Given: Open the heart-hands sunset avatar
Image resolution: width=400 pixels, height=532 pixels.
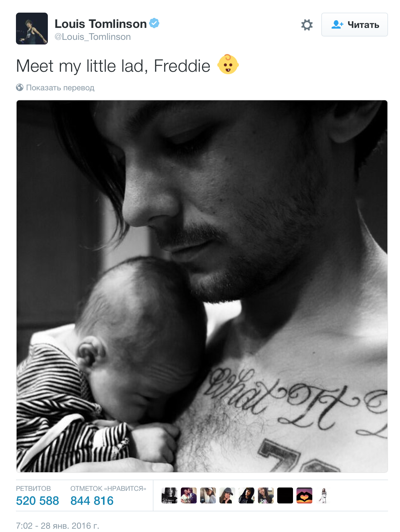Looking at the screenshot, I should (304, 495).
